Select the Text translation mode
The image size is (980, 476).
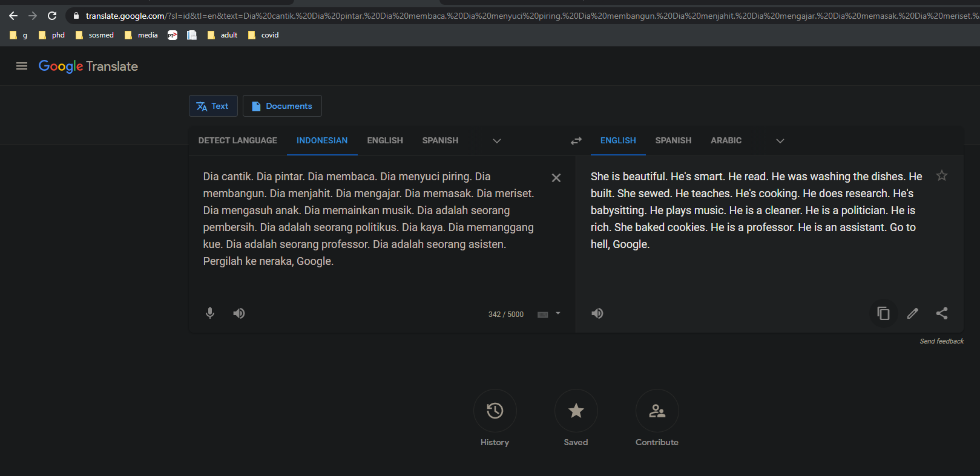click(213, 106)
